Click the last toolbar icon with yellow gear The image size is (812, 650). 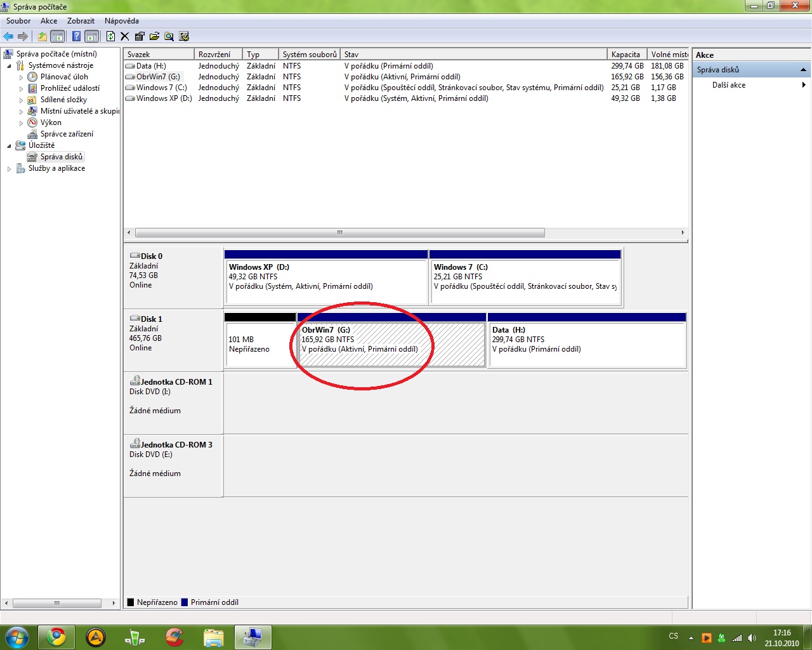(x=184, y=36)
